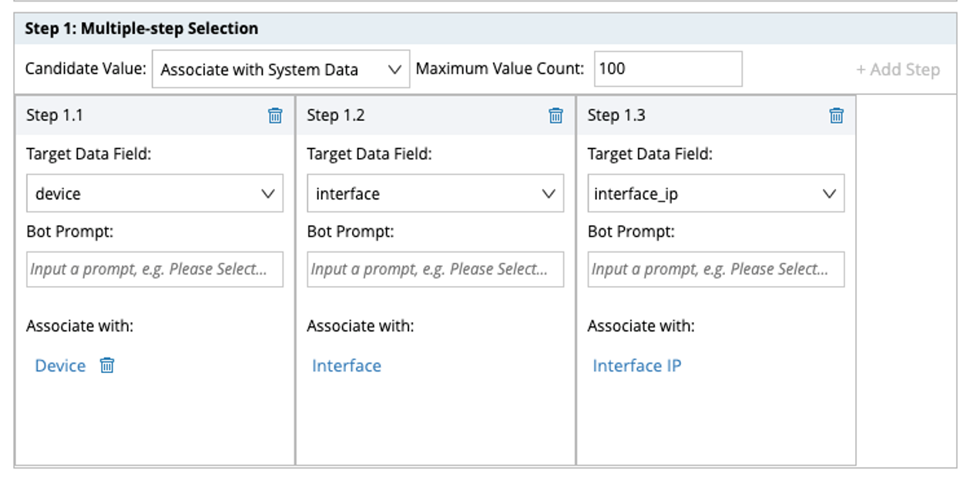Click the Add Step button
The height and width of the screenshot is (491, 980).
(x=898, y=69)
